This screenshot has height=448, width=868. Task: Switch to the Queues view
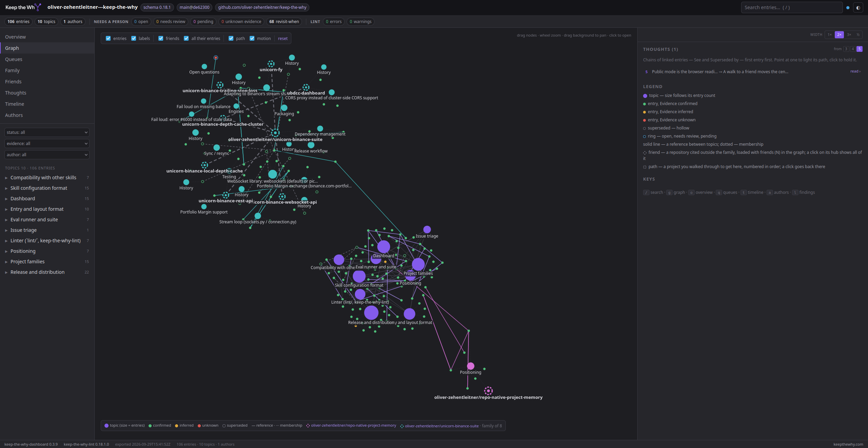point(47,59)
